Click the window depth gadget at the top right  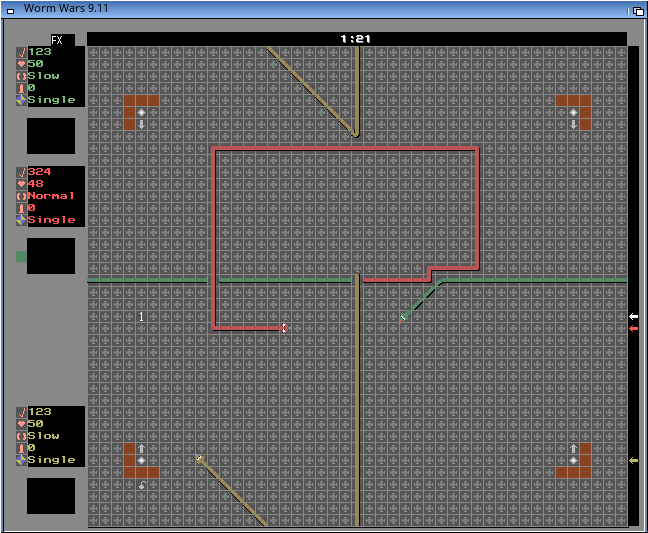tap(637, 9)
